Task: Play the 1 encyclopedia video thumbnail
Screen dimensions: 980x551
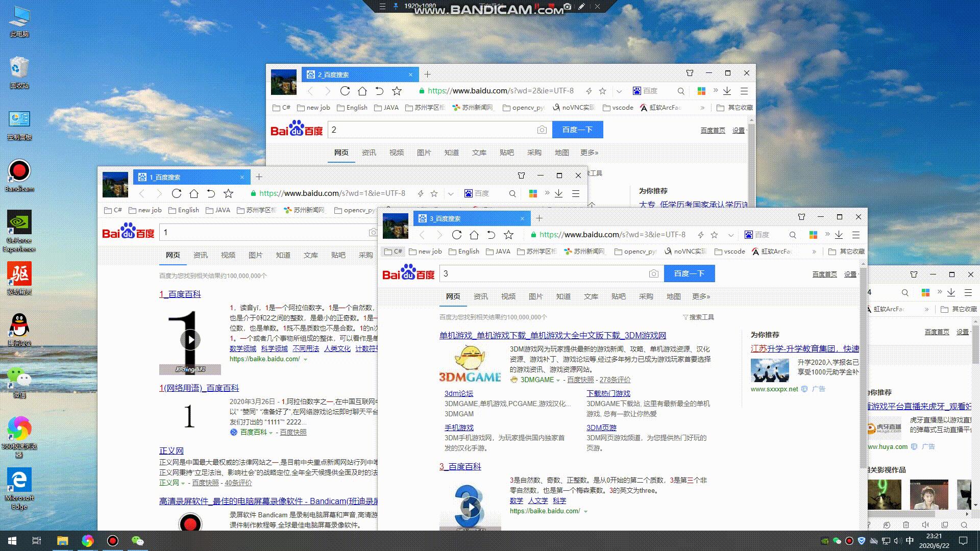Action: (190, 339)
